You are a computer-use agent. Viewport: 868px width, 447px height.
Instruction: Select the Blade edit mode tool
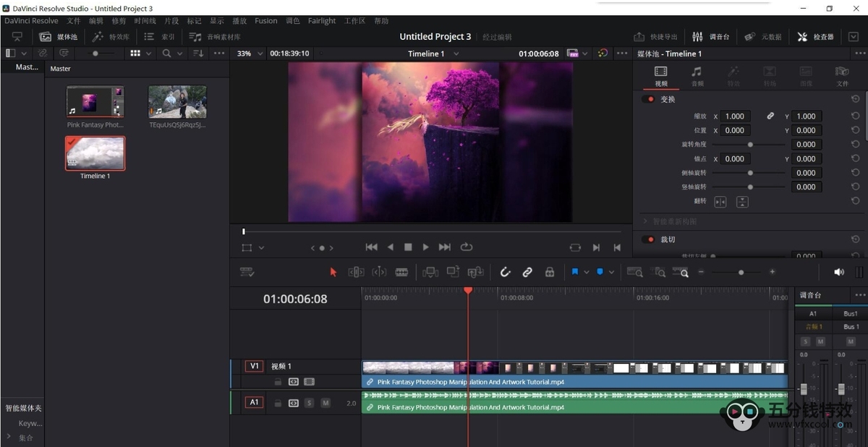401,272
